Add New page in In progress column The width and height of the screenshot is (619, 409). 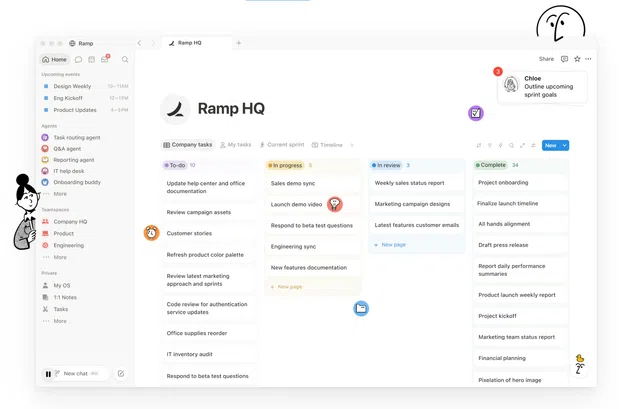tap(287, 287)
